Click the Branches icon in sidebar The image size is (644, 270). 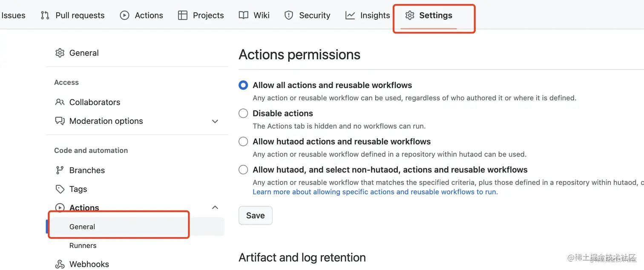[x=60, y=170]
